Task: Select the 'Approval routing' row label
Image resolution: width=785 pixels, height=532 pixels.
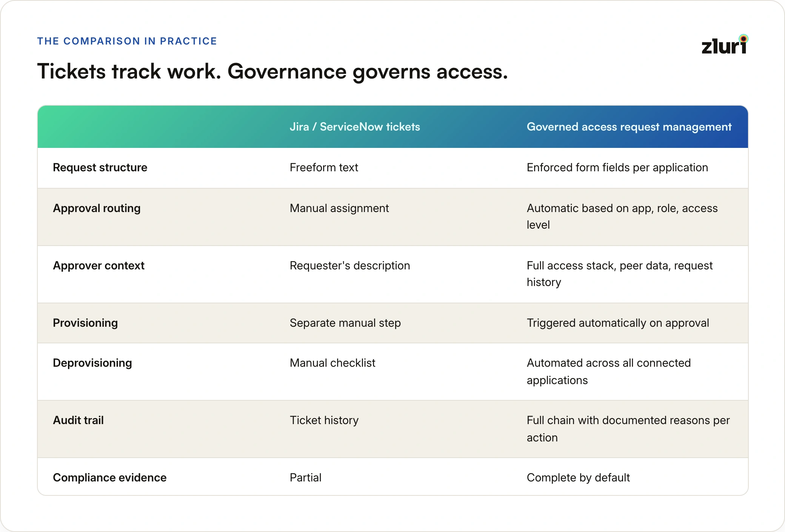Action: pos(97,208)
